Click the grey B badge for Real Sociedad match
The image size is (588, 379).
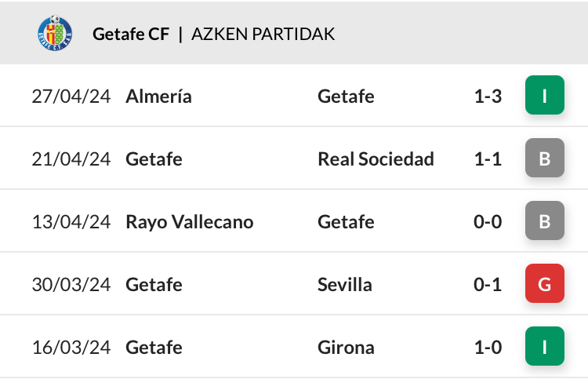tap(545, 158)
